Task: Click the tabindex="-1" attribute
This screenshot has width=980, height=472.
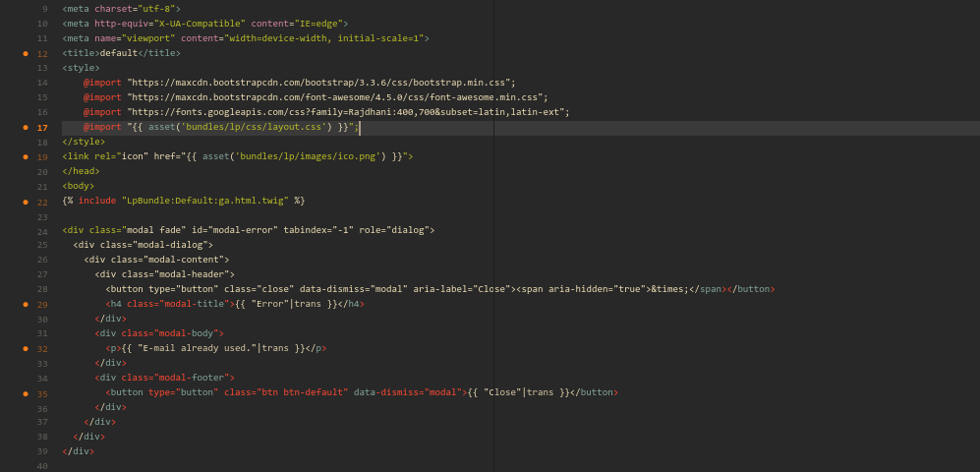Action: coord(318,230)
